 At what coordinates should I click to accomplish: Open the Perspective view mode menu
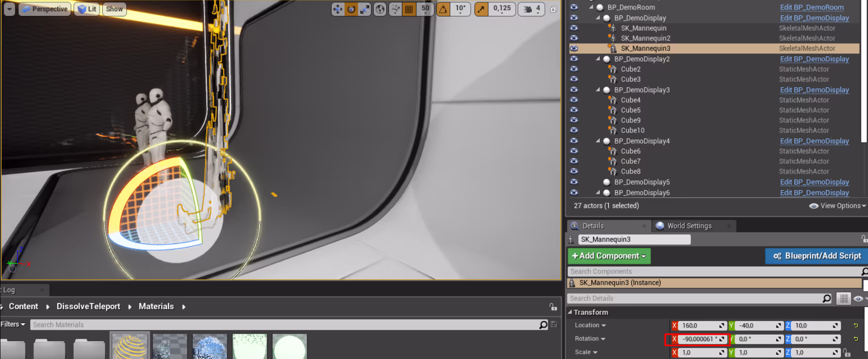45,9
